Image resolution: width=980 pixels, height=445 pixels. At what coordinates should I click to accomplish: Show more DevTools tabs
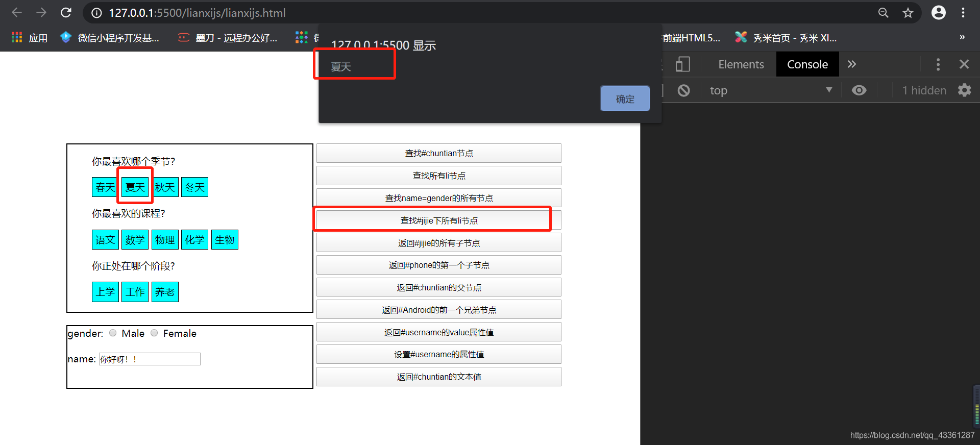(x=852, y=64)
